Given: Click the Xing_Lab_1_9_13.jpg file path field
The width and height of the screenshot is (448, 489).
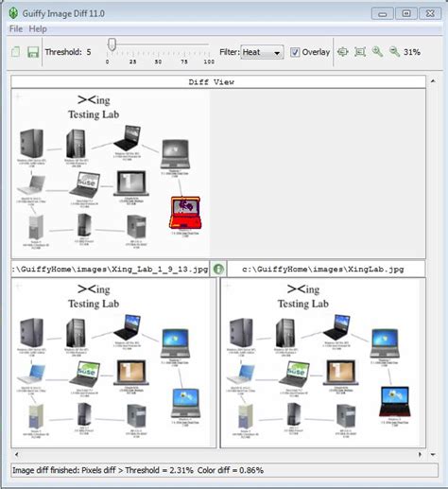Looking at the screenshot, I should point(110,270).
